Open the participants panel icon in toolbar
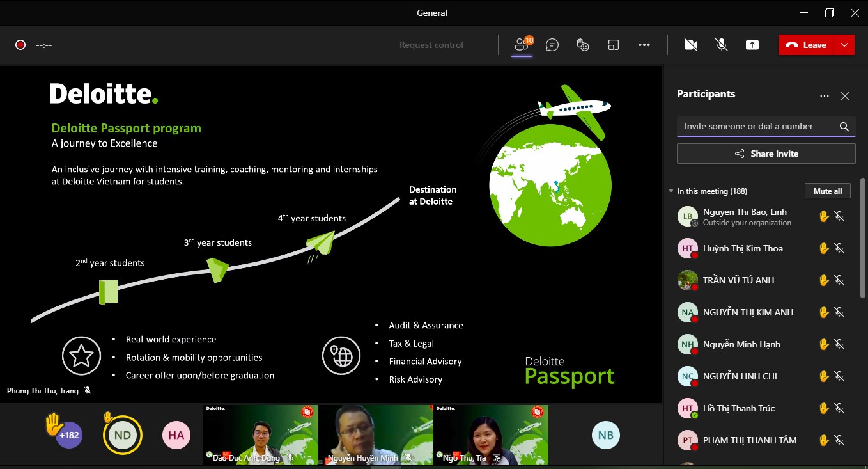The image size is (868, 469). (x=522, y=45)
